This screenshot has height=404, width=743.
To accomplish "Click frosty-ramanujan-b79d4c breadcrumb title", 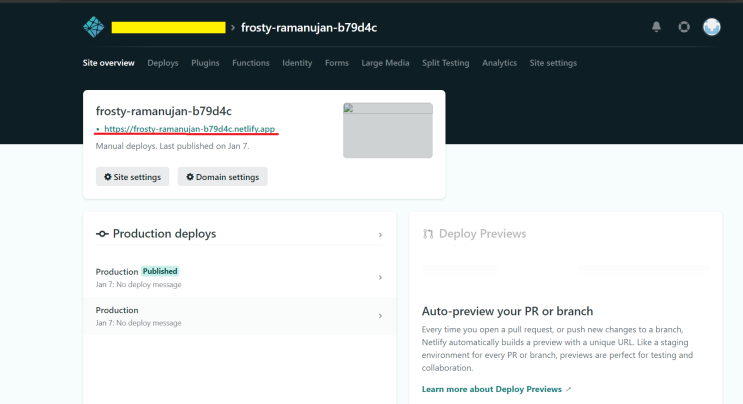I will [x=309, y=27].
